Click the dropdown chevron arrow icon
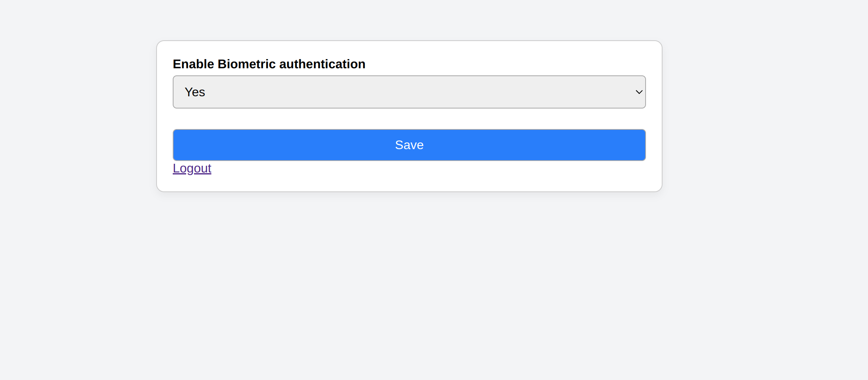The height and width of the screenshot is (380, 868). click(x=639, y=92)
